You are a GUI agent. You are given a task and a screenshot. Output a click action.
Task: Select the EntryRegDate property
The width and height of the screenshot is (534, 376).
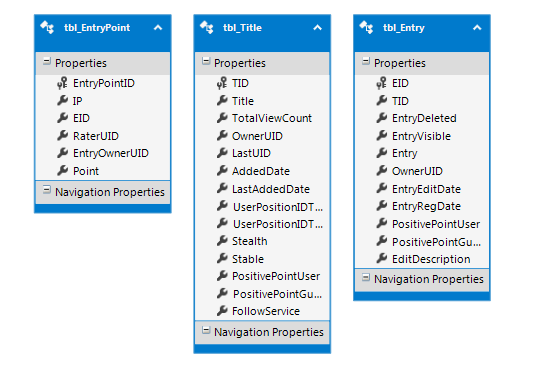click(426, 206)
